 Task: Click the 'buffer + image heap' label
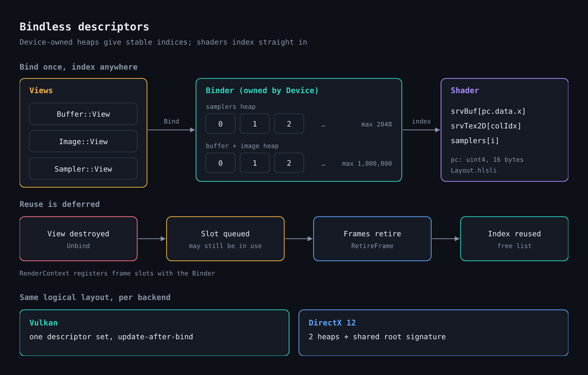tap(242, 146)
